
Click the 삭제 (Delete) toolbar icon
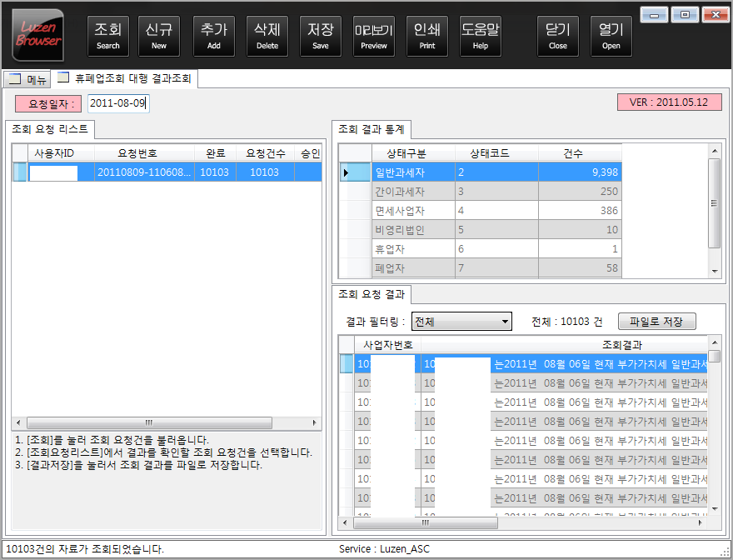pos(267,35)
